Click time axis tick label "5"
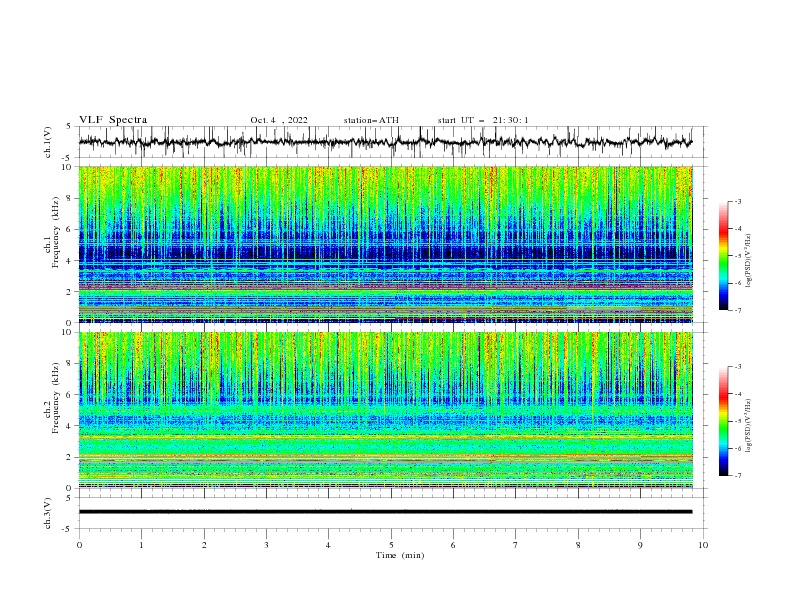Viewport: 792px width, 612px height. click(x=391, y=545)
